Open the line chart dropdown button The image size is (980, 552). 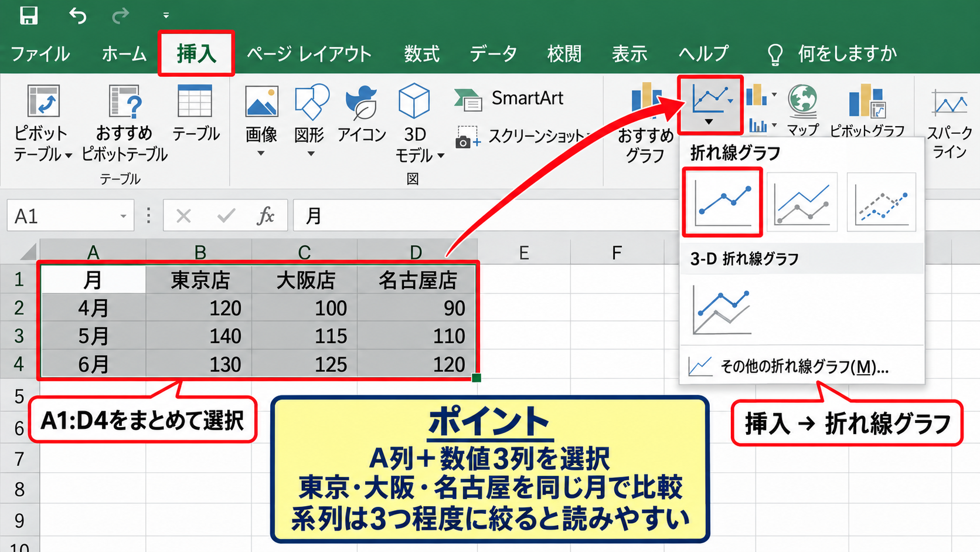[710, 106]
